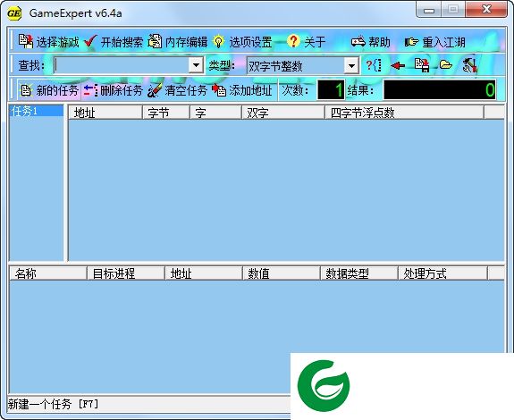This screenshot has width=514, height=420.
Task: Click the ambulance help icon
Action: [358, 41]
